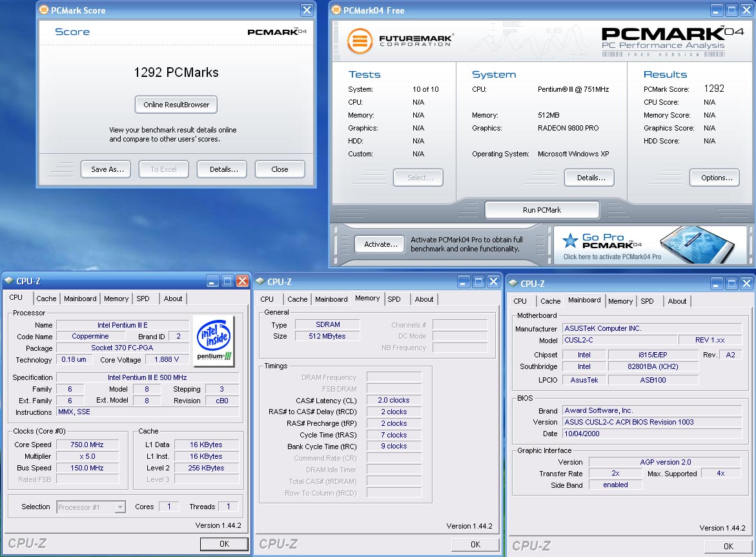Click OK in the left CPU-Z window

224,544
